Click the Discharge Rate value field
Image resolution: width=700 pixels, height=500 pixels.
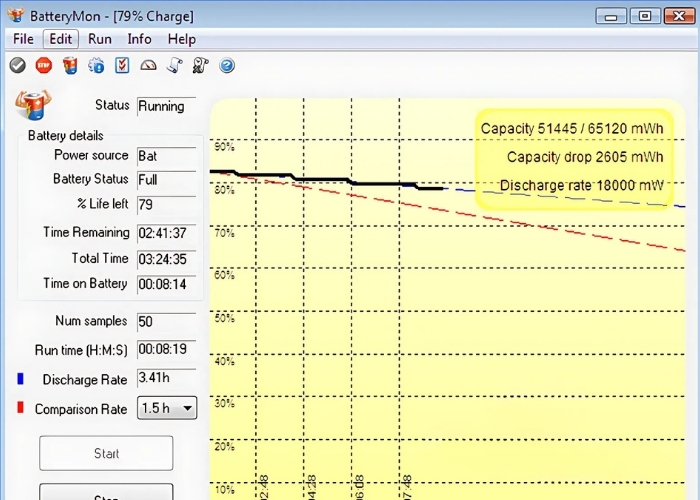point(165,379)
